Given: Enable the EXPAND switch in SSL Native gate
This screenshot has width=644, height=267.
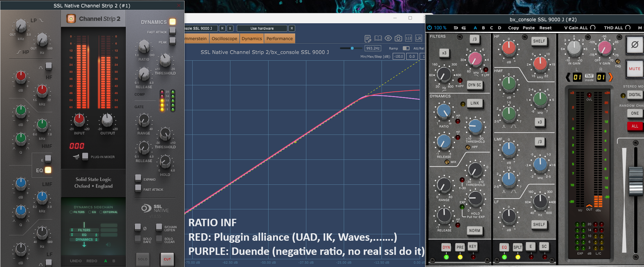Looking at the screenshot, I should 138,178.
